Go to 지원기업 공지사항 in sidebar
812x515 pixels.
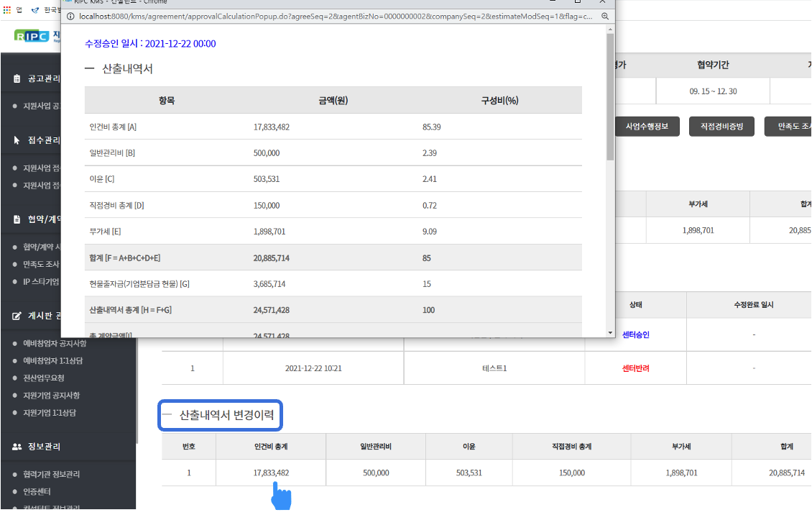[x=51, y=396]
